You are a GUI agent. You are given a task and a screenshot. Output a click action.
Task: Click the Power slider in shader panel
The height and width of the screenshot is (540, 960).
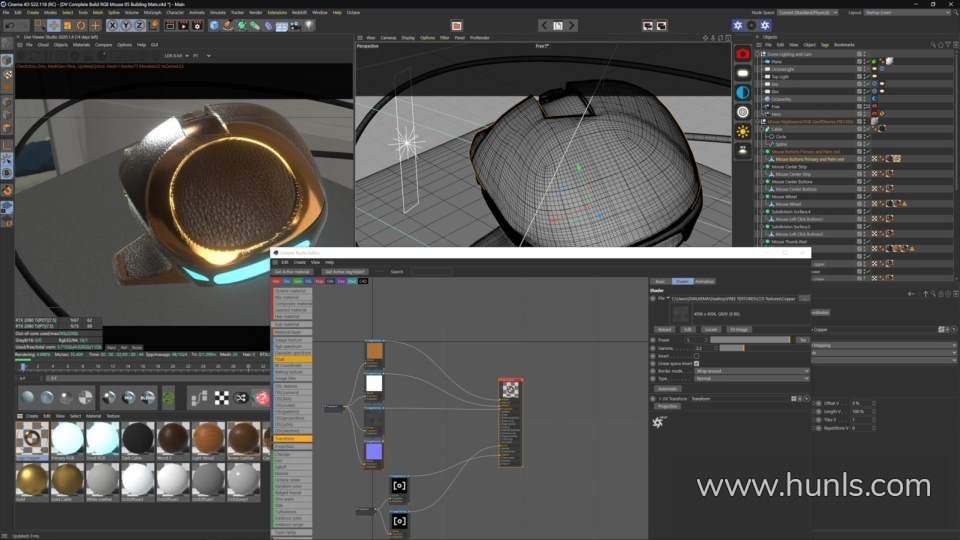(750, 339)
